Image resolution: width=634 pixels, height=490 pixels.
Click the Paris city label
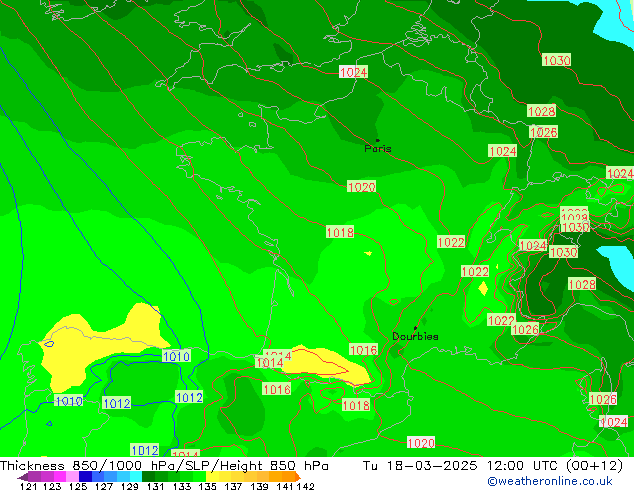[x=378, y=149]
